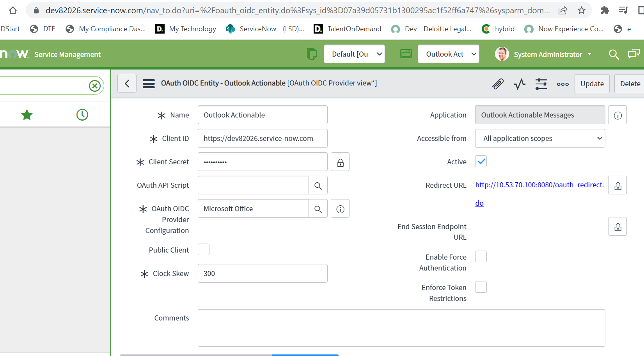Viewport: 644px width, 356px height.
Task: Tick the Enforce Token Restrictions checkbox
Action: tap(481, 287)
